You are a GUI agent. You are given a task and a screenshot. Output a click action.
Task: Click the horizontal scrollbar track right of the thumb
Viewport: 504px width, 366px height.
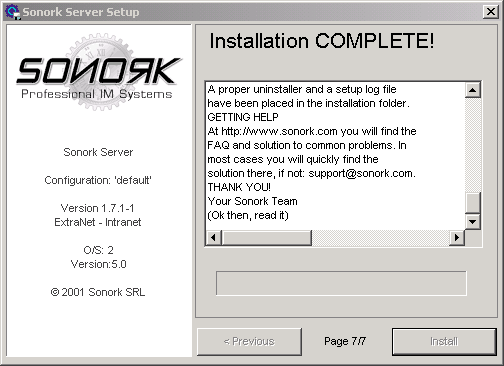click(x=380, y=238)
